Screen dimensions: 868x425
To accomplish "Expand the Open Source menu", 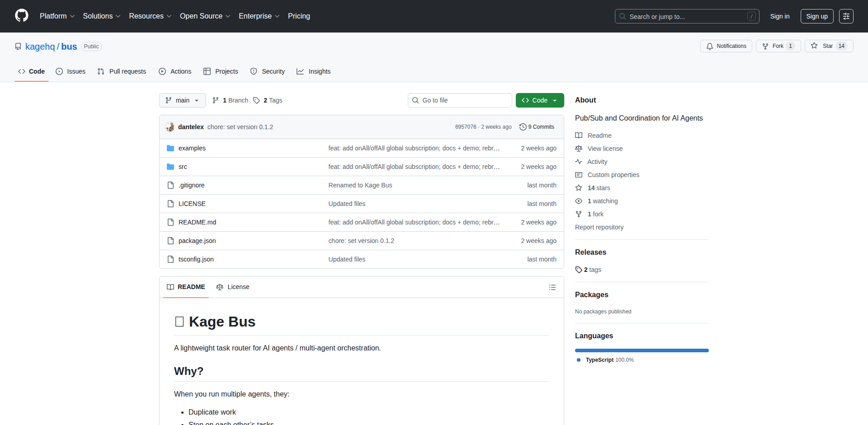I will tap(205, 16).
